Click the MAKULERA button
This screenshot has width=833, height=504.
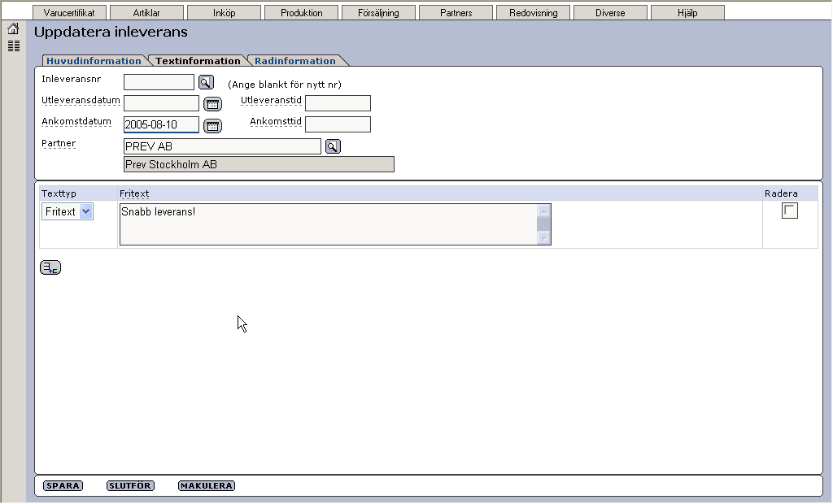click(x=207, y=485)
